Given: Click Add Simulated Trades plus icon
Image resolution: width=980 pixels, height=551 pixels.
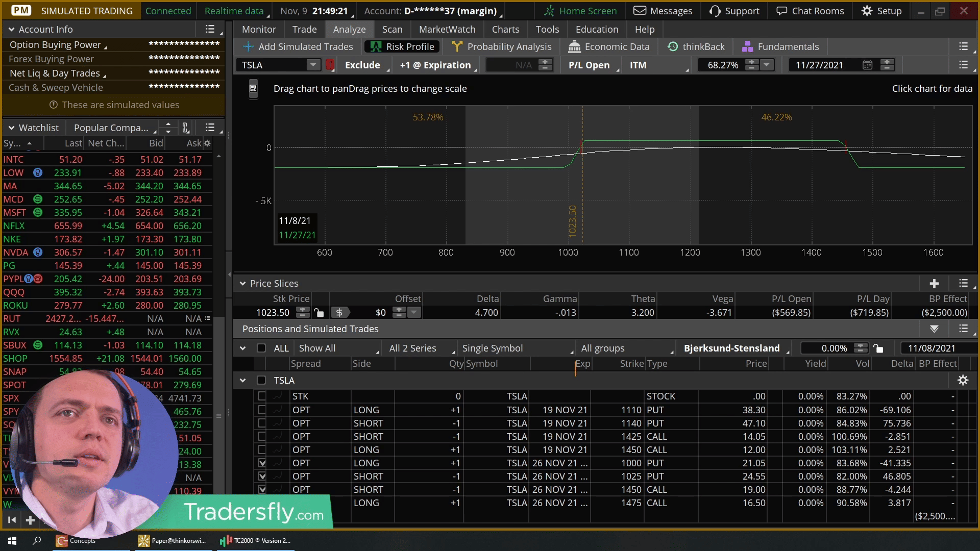Looking at the screenshot, I should click(248, 46).
